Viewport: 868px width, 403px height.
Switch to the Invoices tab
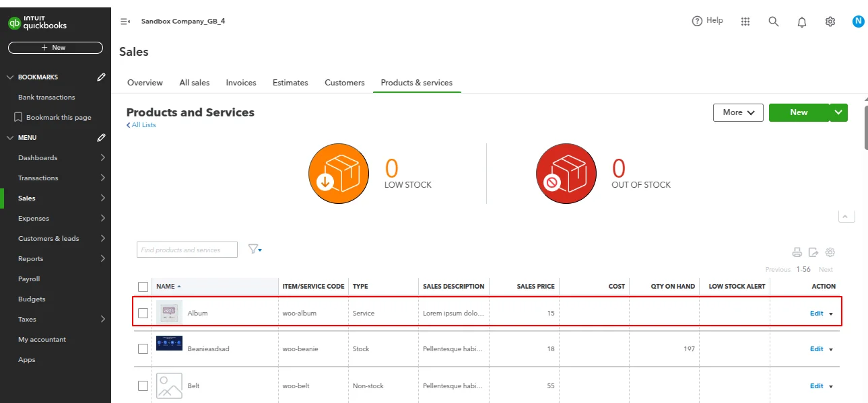(241, 83)
